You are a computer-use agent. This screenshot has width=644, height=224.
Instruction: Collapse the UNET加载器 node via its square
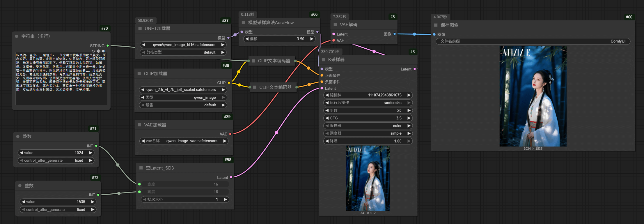140,29
